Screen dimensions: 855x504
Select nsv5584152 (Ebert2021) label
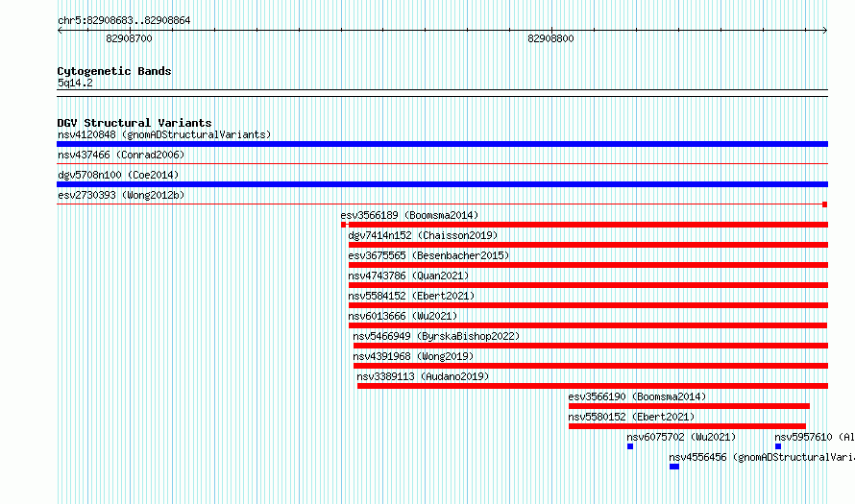(x=412, y=296)
